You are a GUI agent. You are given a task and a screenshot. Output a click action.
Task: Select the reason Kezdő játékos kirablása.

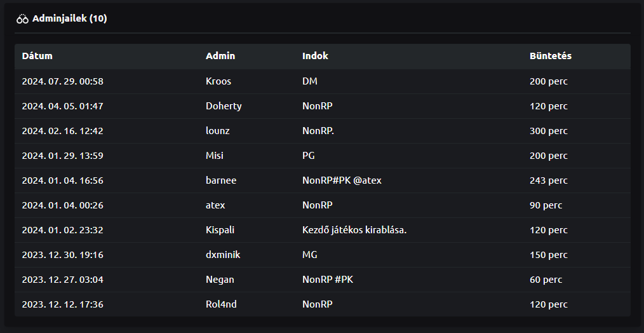354,230
